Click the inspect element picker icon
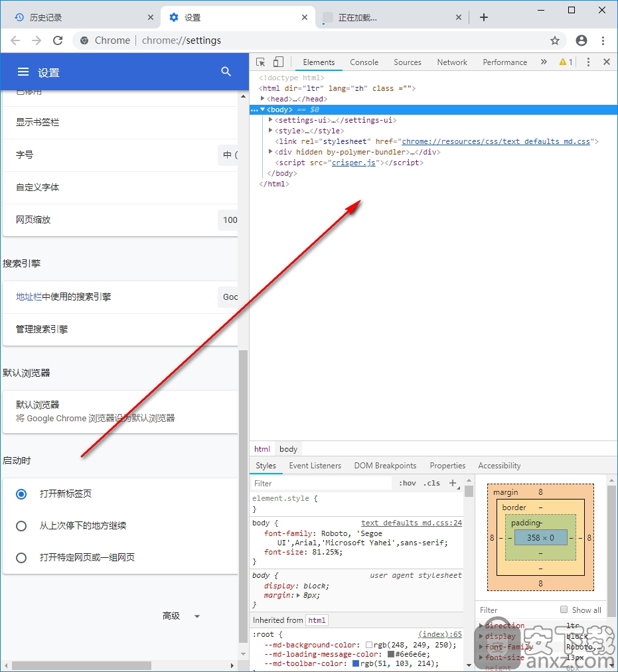 [x=261, y=62]
